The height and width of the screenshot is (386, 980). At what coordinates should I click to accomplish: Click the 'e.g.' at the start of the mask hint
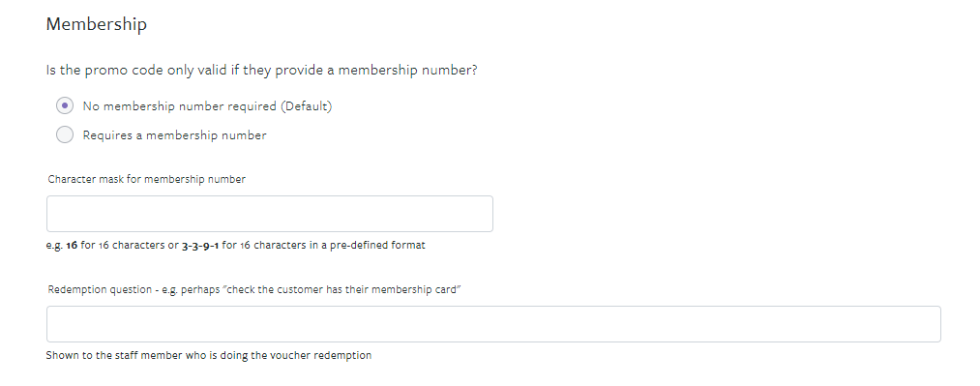tap(54, 246)
